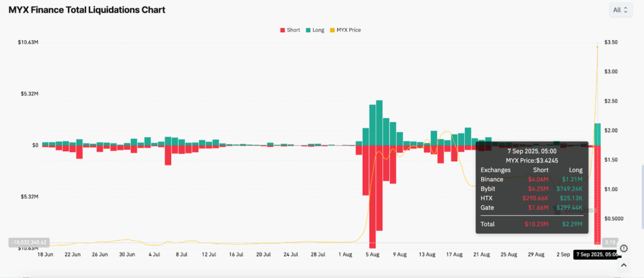Toggle the Long series in legend
644x278 pixels.
point(315,30)
